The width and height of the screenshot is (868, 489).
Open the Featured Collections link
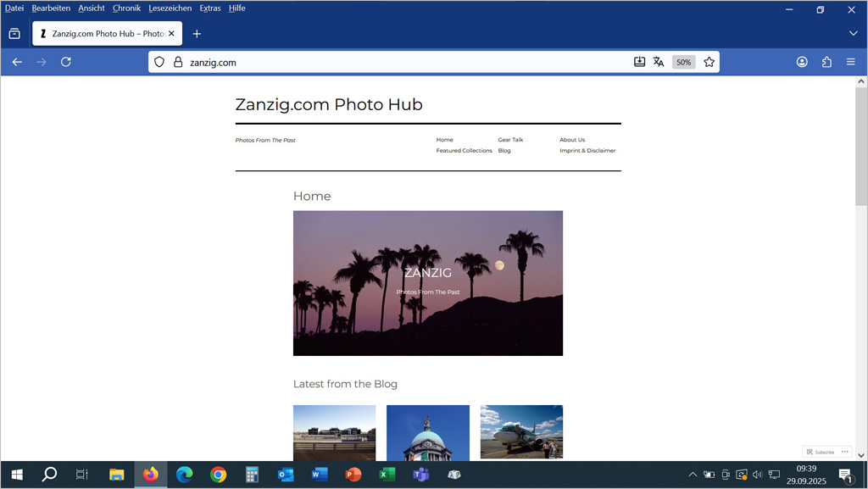coord(464,151)
